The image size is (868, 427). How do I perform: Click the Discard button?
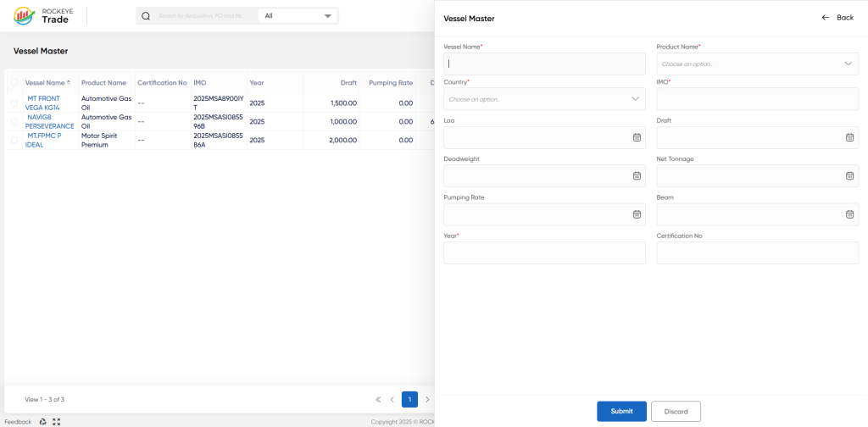coord(676,412)
